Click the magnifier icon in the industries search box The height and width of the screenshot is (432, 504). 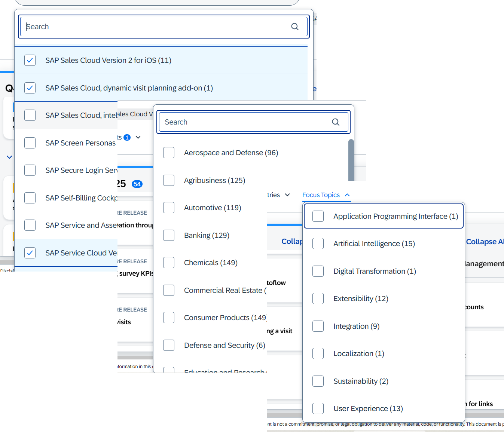tap(336, 122)
